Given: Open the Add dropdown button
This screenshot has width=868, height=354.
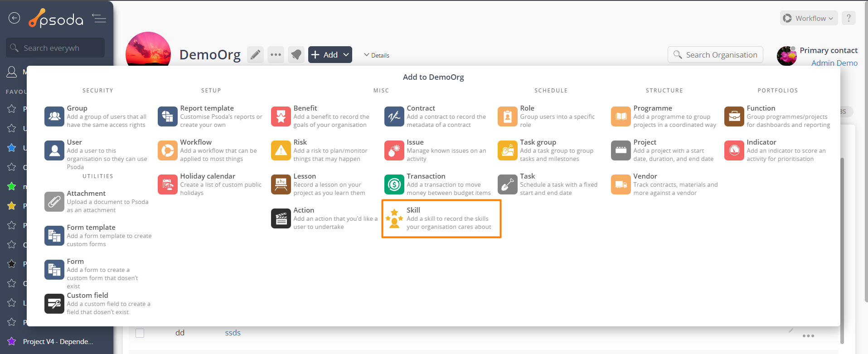Looking at the screenshot, I should click(x=330, y=55).
